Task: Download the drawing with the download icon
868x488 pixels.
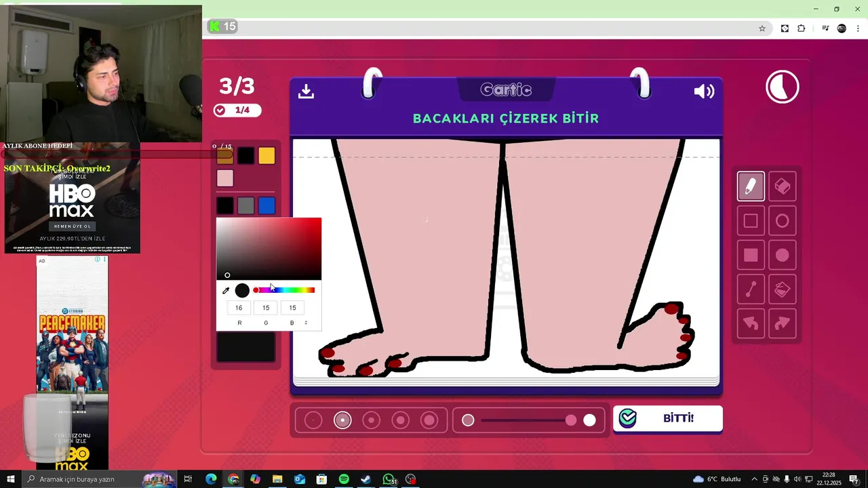Action: (306, 91)
